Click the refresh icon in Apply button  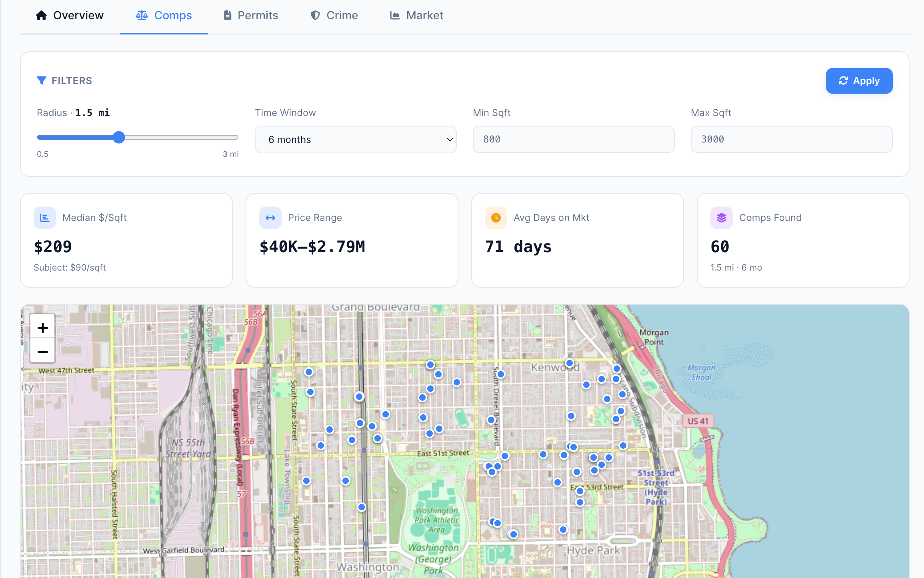coord(843,81)
